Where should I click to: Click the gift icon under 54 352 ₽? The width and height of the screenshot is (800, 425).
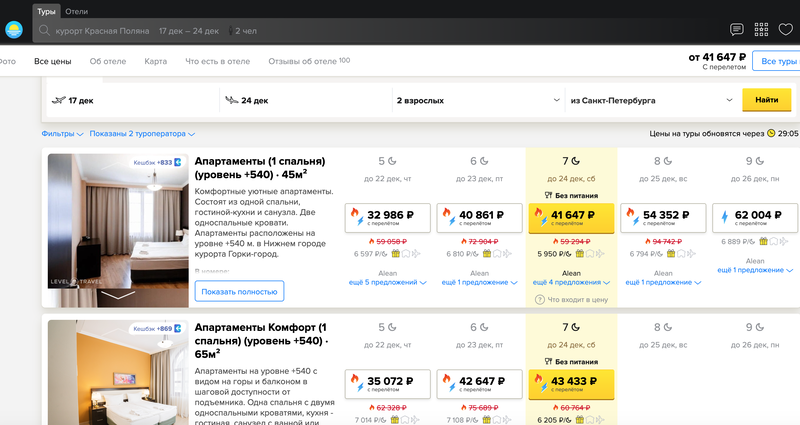(x=671, y=254)
